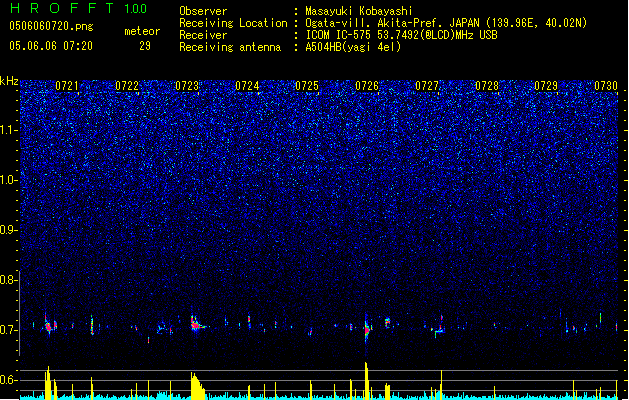Click the 0.8 kHz axis tick
629x400 pixels.
pyautogui.click(x=9, y=280)
